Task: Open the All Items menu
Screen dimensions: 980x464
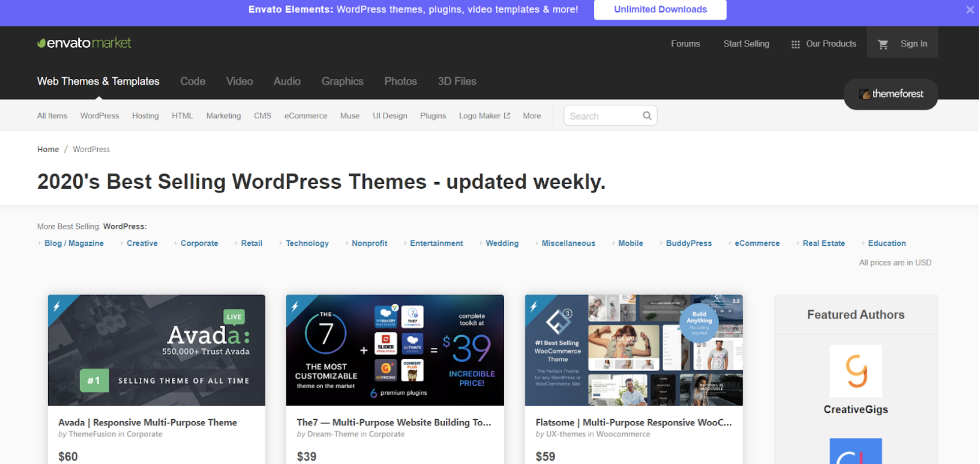Action: pos(52,116)
